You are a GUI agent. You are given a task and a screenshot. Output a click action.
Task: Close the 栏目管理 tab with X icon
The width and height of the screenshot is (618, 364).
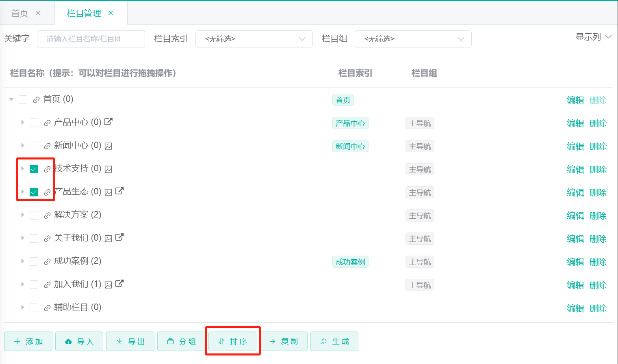pos(111,13)
